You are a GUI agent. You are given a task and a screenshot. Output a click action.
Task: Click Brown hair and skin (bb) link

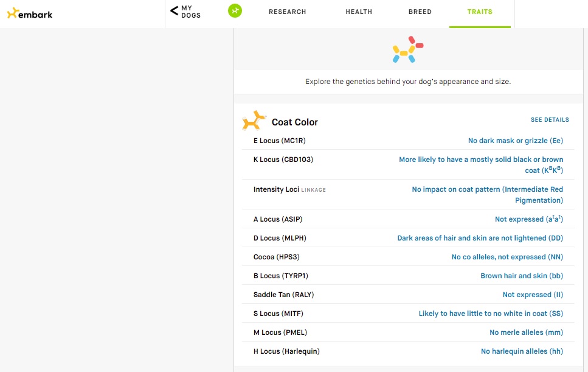[x=522, y=276]
